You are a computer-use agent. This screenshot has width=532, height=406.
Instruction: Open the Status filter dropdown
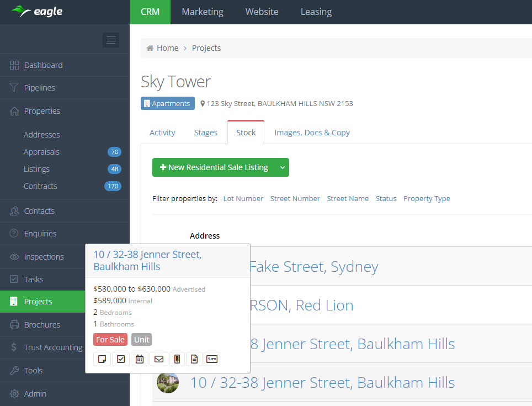pos(386,198)
